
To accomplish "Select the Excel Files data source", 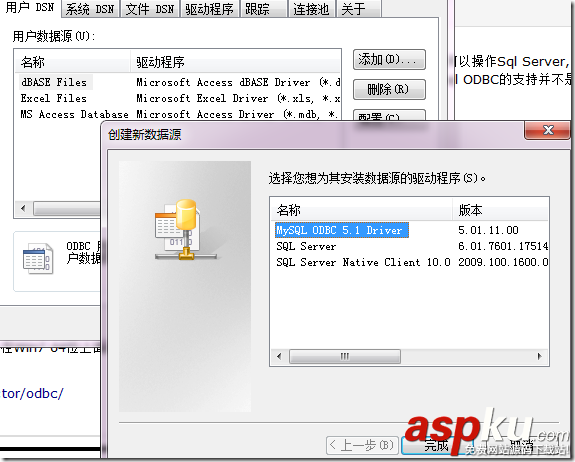I will tap(54, 98).
